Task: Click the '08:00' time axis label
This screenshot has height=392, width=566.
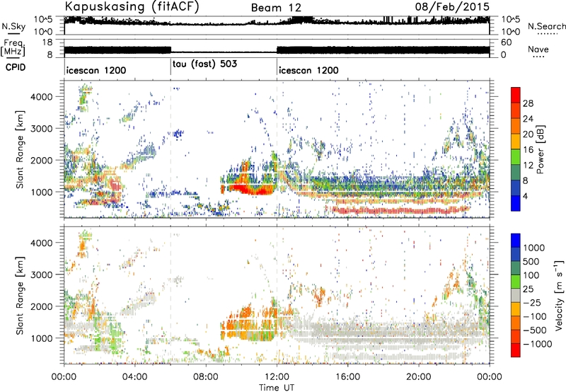Action: pos(206,377)
